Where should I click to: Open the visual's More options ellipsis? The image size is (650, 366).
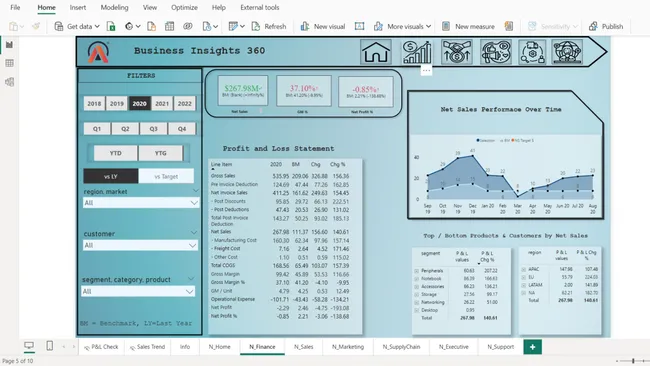tap(426, 70)
